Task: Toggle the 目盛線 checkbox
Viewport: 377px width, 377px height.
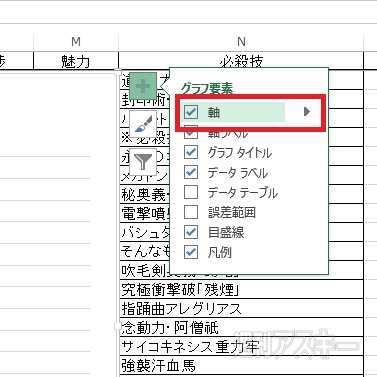Action: (x=191, y=232)
